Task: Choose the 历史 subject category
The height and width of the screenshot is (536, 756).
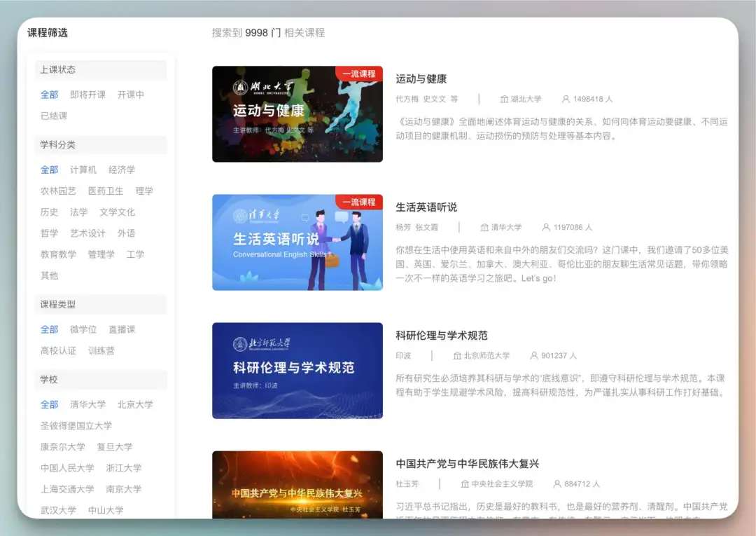Action: [49, 212]
